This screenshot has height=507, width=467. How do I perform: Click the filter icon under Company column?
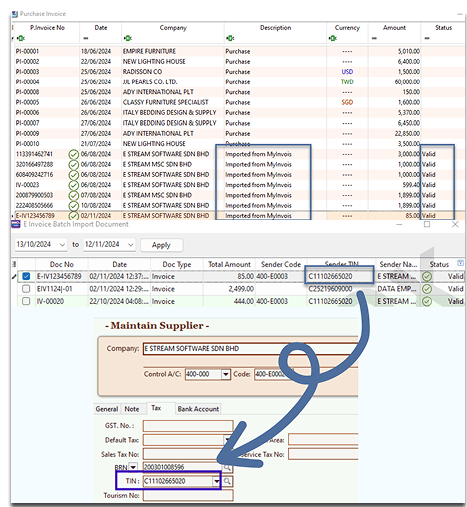click(x=128, y=38)
